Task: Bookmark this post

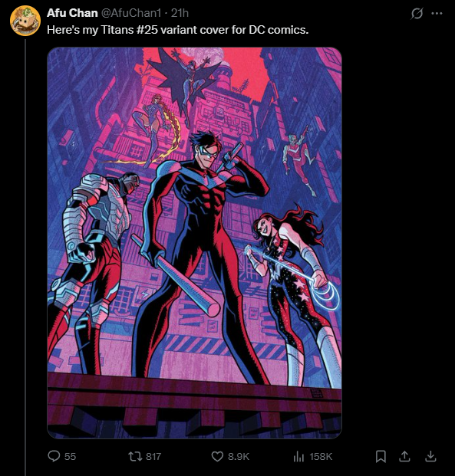Action: pyautogui.click(x=381, y=456)
